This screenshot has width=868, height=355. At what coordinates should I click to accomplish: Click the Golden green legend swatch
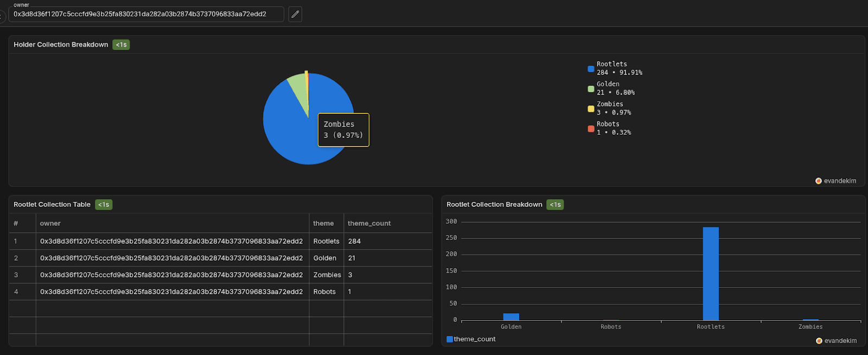coord(591,88)
